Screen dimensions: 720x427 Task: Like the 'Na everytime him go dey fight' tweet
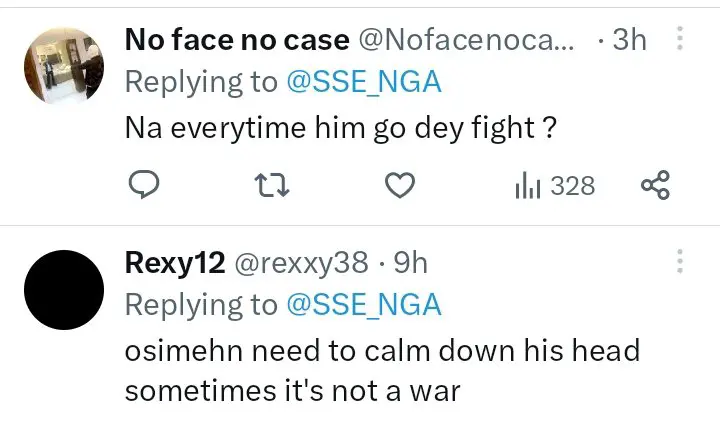click(x=401, y=185)
